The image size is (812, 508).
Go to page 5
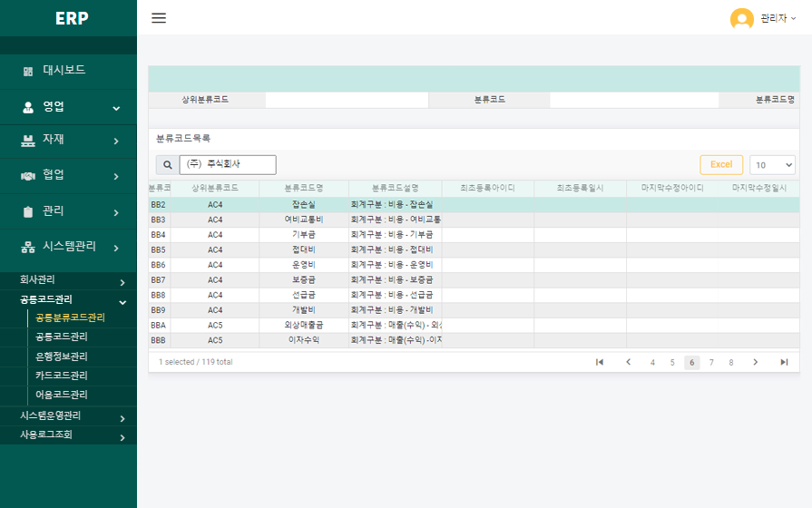(x=672, y=363)
